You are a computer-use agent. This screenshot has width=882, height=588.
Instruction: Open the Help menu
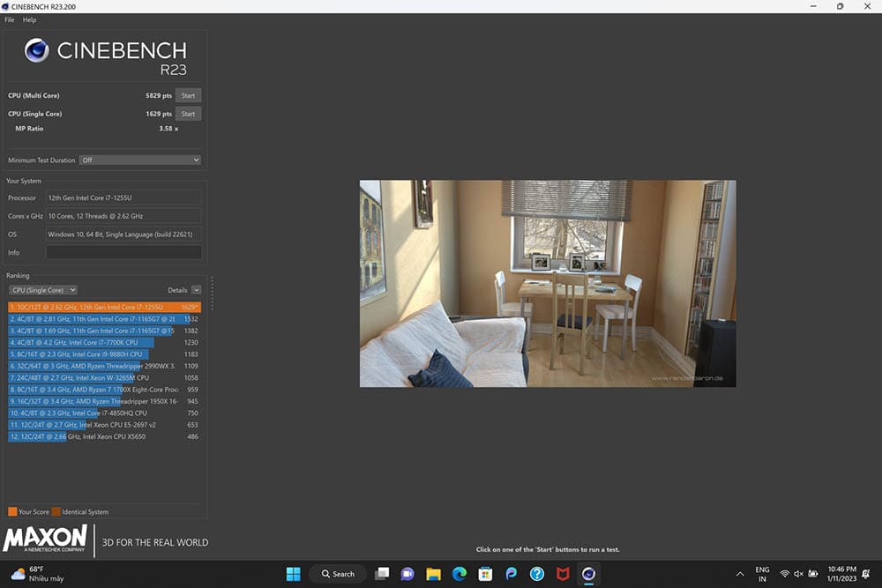[x=30, y=19]
